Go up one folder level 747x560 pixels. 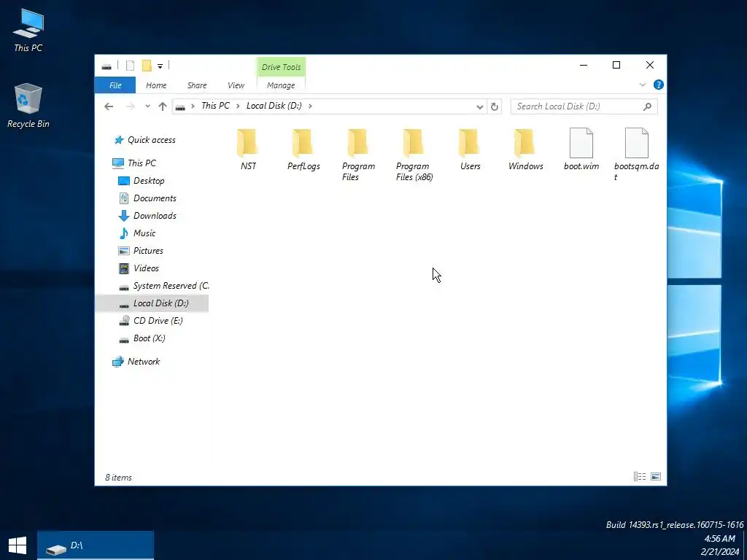pyautogui.click(x=163, y=106)
